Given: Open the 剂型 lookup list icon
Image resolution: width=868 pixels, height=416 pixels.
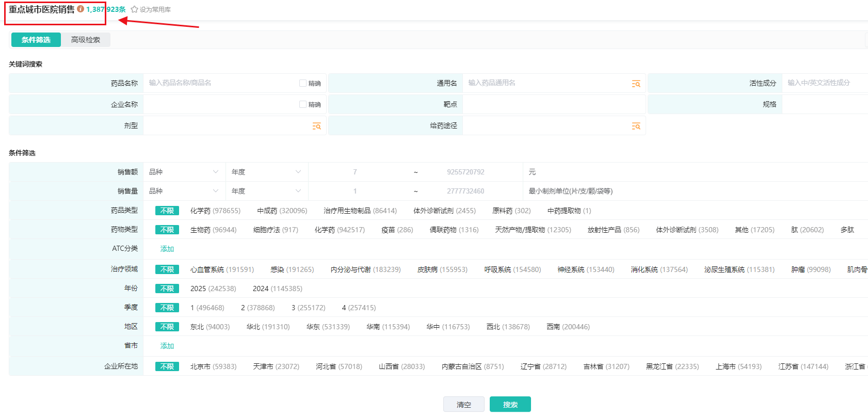Looking at the screenshot, I should coord(316,126).
